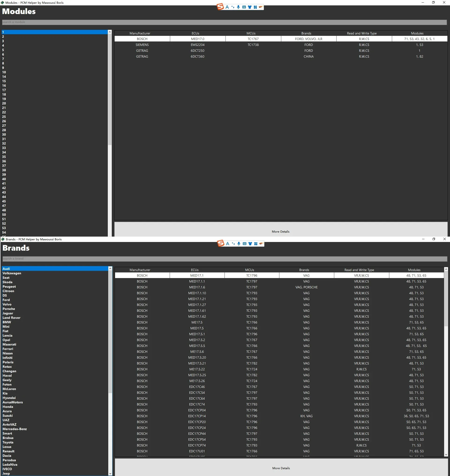Click the module list scroll-up arrow
Image resolution: width=450 pixels, height=476 pixels.
pyautogui.click(x=110, y=32)
